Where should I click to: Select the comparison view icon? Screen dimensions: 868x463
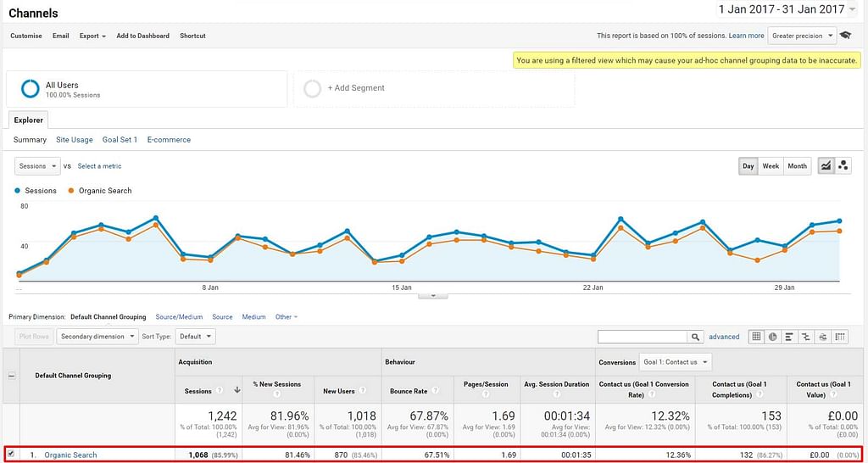point(805,337)
